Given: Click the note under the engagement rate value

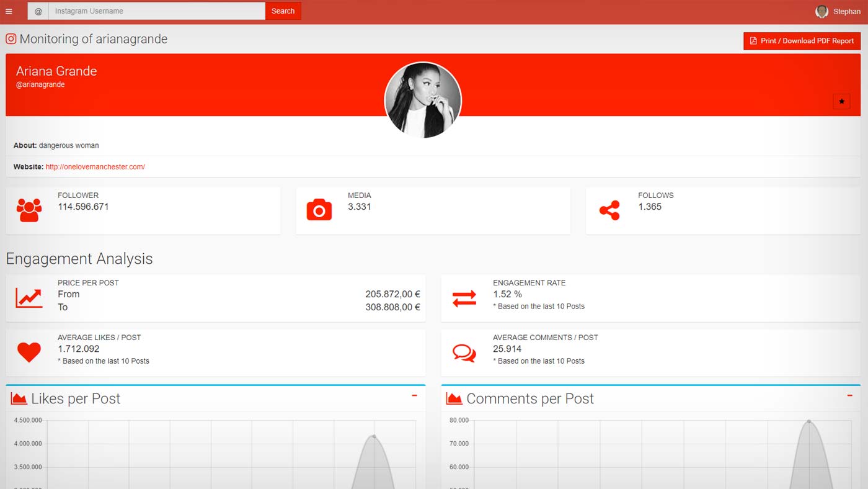Looking at the screenshot, I should (x=539, y=307).
